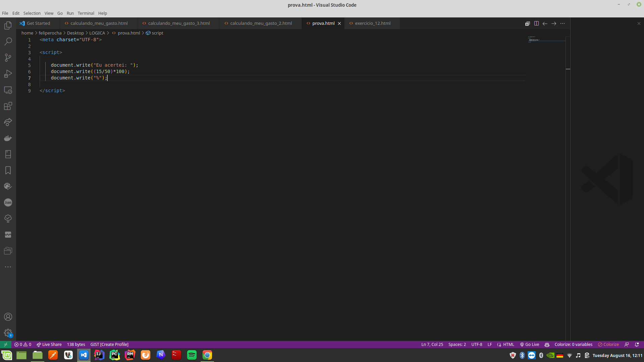Switch to Get Started tab
Viewport: 644px width, 362px height.
38,23
